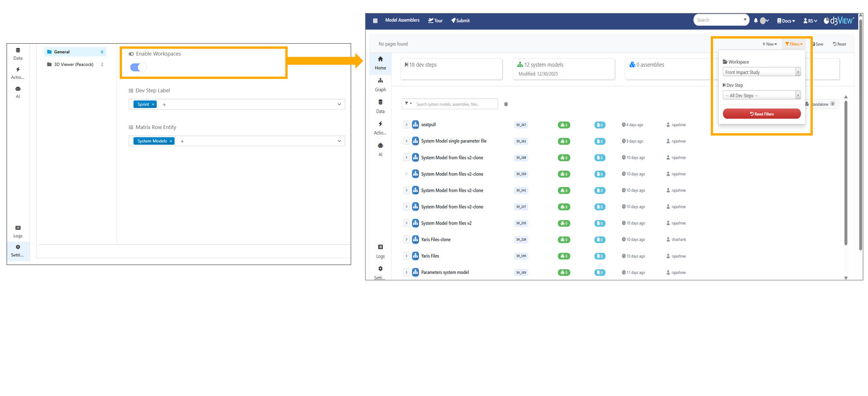Toggle the Enable Workspaces switch

click(x=138, y=67)
